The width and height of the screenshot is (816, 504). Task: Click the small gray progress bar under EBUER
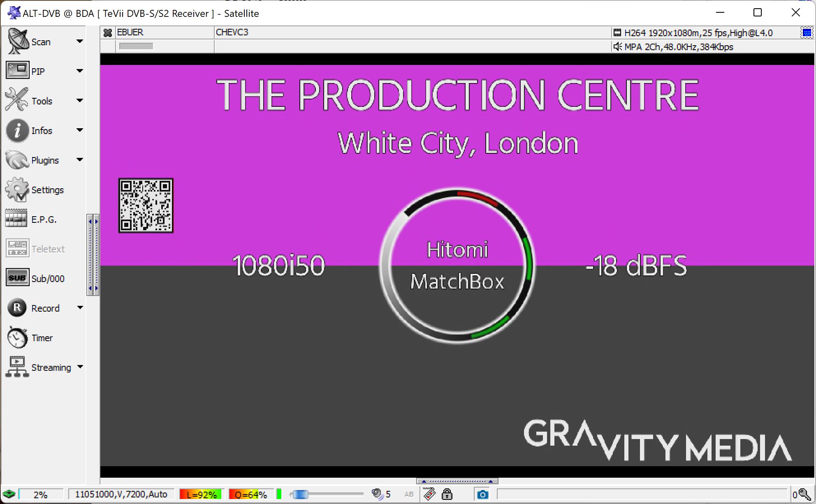(136, 46)
